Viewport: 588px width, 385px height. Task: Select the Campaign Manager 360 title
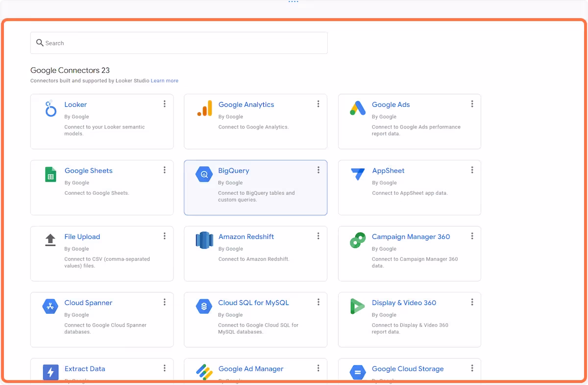tap(411, 237)
